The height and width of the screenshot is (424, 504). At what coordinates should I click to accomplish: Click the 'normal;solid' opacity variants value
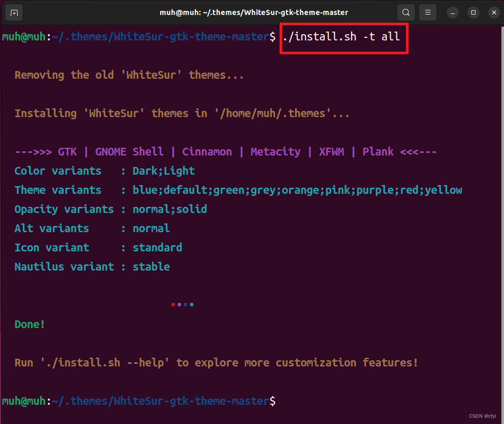click(x=170, y=209)
